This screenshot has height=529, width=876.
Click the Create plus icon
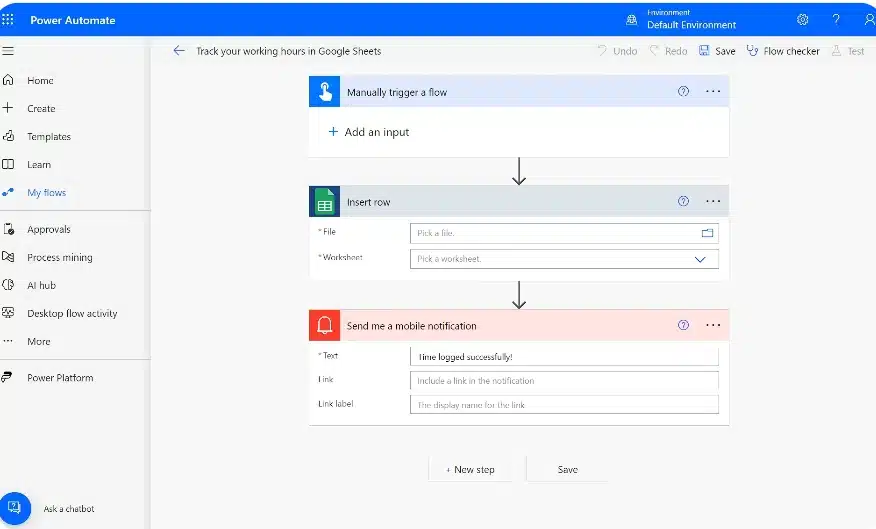[x=8, y=108]
